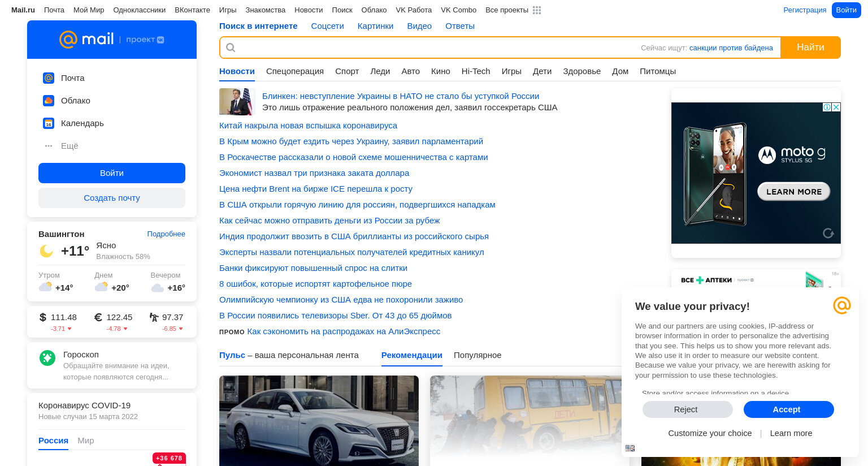The width and height of the screenshot is (868, 466).
Task: Open the Гороскоп card title
Action: (x=81, y=355)
